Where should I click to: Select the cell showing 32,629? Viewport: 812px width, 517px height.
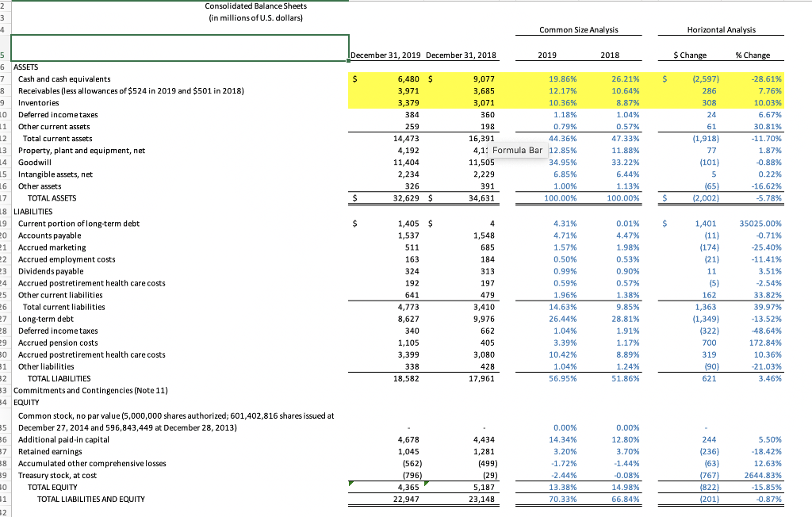pyautogui.click(x=404, y=197)
